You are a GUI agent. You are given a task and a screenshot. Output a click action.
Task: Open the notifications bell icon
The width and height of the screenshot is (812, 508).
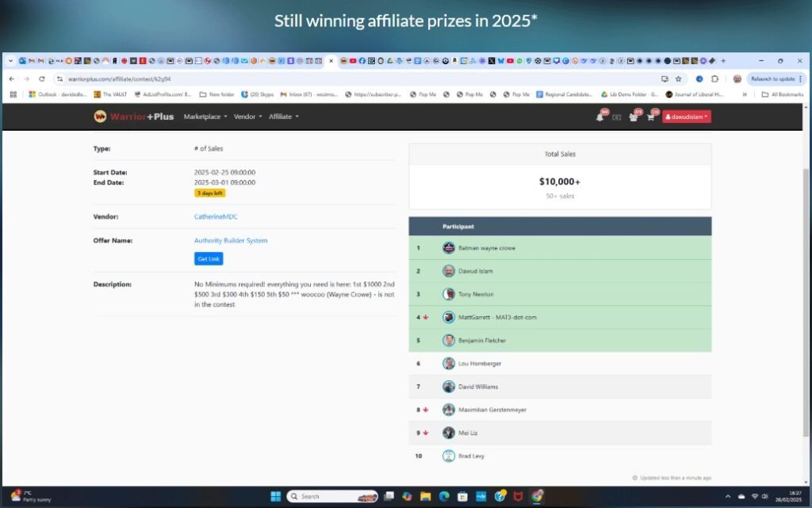(599, 117)
